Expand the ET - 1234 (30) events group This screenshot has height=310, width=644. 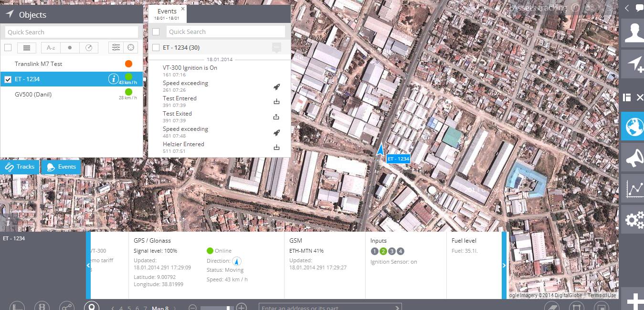pyautogui.click(x=181, y=47)
